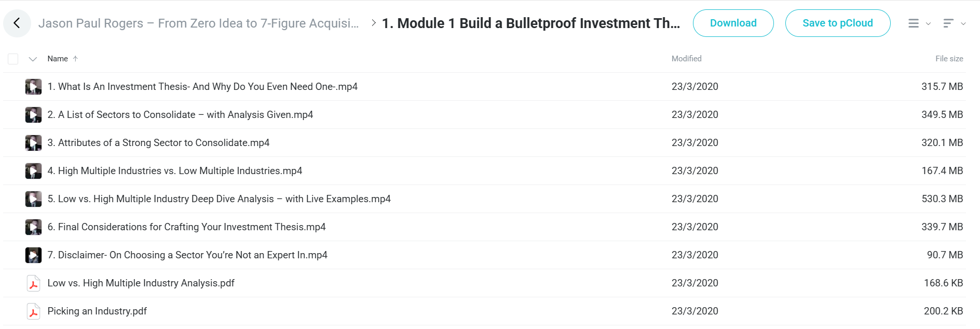Click PDF icon for Picking an Industry
This screenshot has height=329, width=980.
(x=33, y=311)
